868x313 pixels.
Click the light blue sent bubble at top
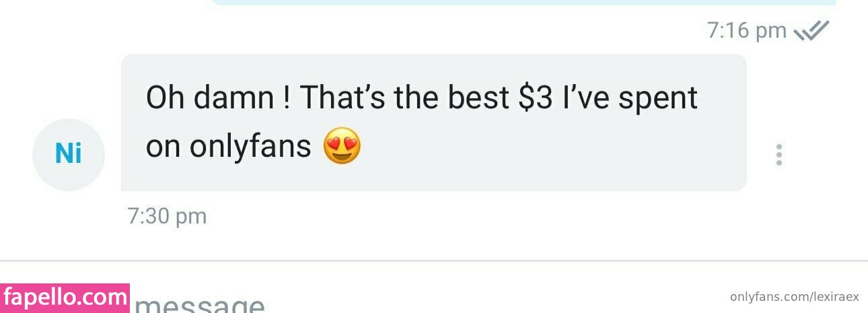click(524, 2)
